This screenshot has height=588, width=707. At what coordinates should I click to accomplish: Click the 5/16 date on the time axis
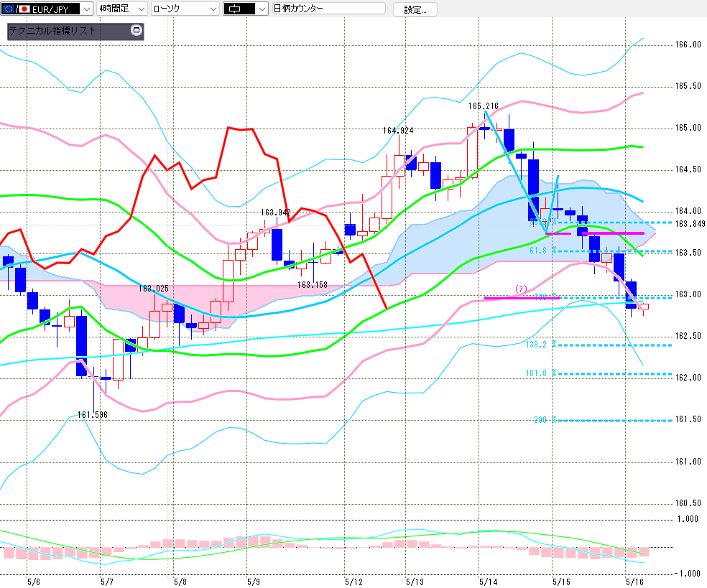coord(635,582)
